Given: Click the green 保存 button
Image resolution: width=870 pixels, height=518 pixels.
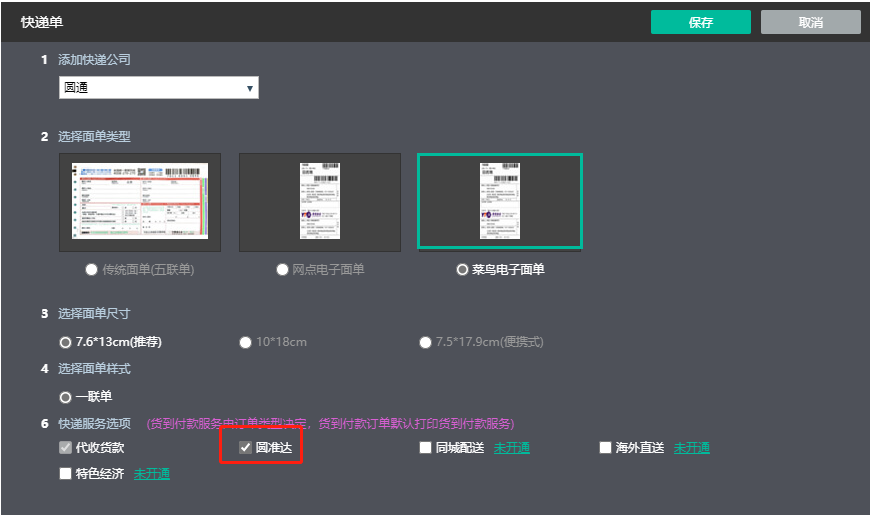Looking at the screenshot, I should [x=700, y=22].
